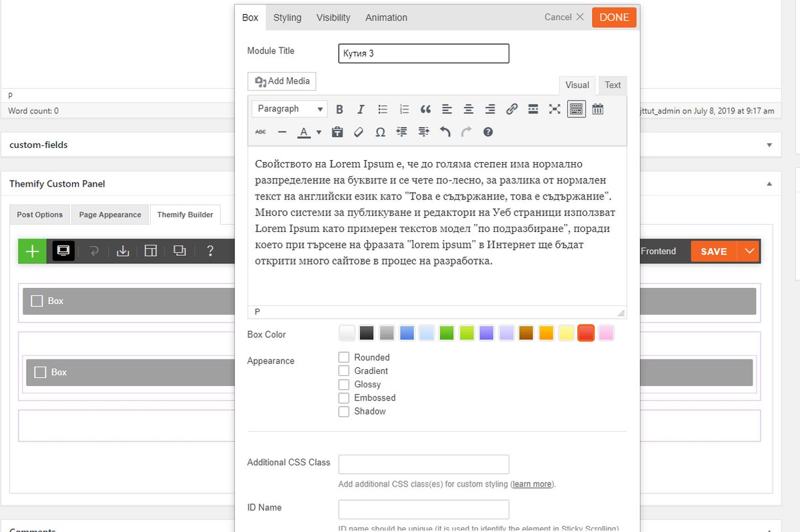Switch the editor to fullscreen mode

(555, 109)
